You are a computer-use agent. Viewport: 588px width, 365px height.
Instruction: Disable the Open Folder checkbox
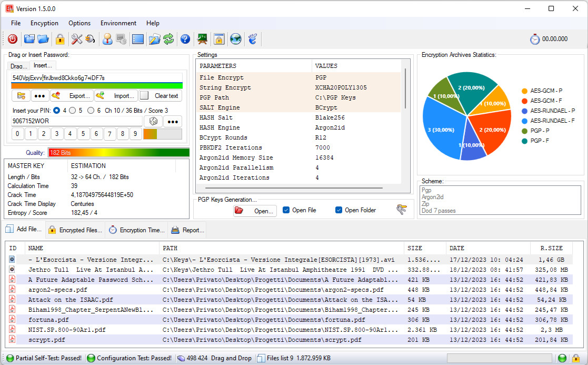338,210
